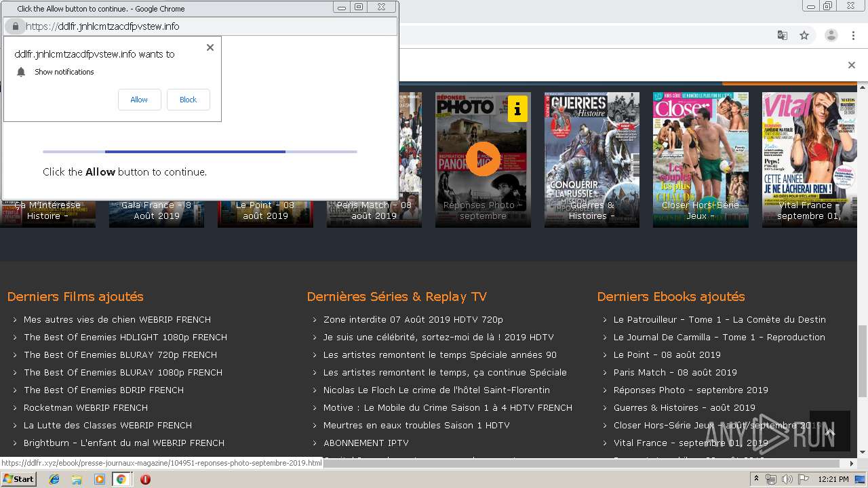Open ABONNEMENT IPTV link
Screen dimensions: 868x488
point(366,443)
